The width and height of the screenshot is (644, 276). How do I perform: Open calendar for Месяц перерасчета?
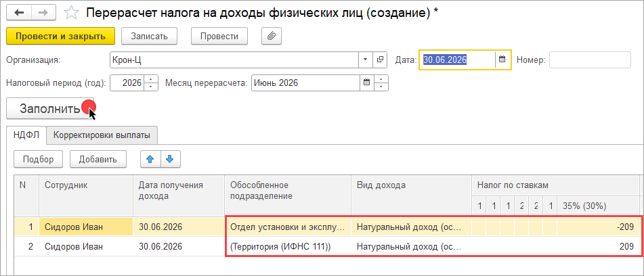367,83
